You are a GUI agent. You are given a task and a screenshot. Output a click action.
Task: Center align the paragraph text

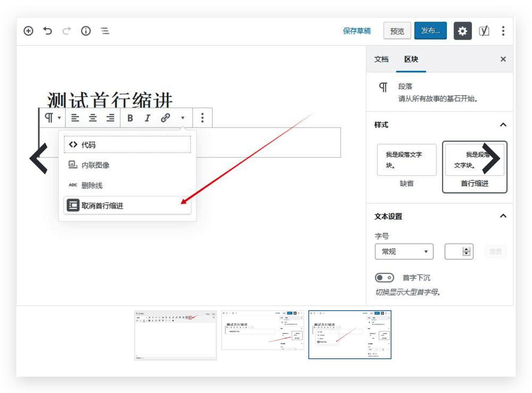pyautogui.click(x=93, y=118)
